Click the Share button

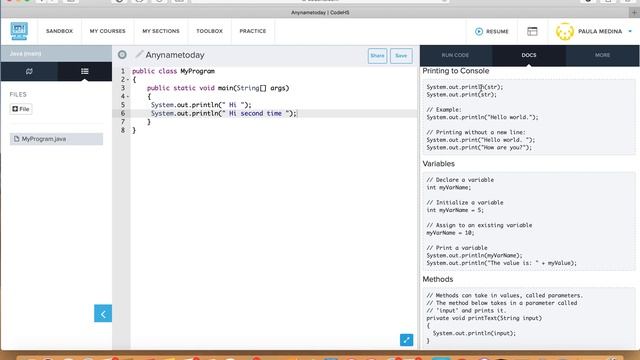[x=377, y=56]
